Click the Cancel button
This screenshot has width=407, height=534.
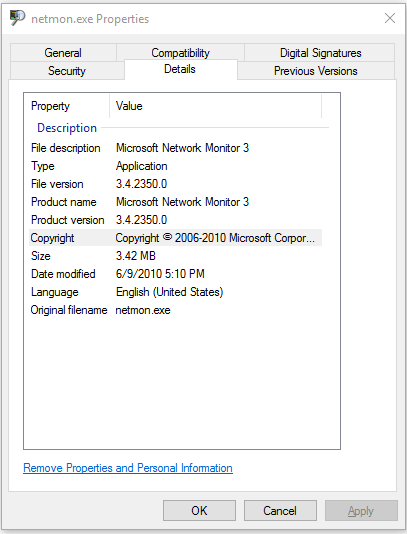[280, 511]
